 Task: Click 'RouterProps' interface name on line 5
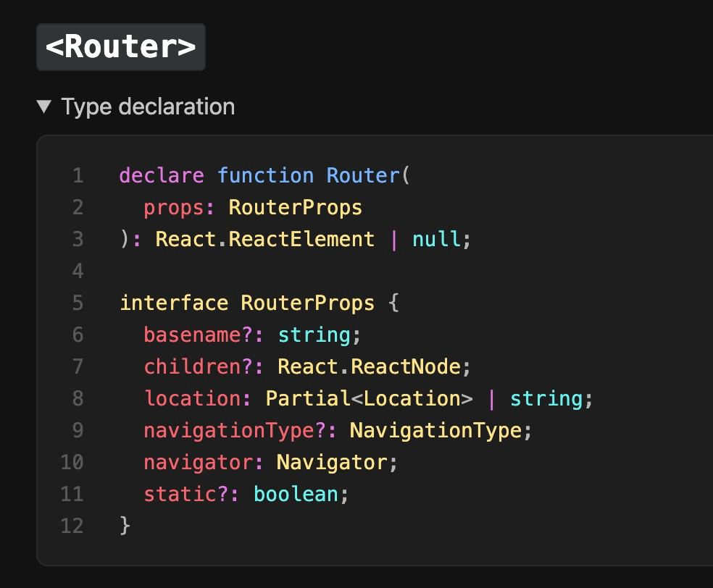click(307, 303)
